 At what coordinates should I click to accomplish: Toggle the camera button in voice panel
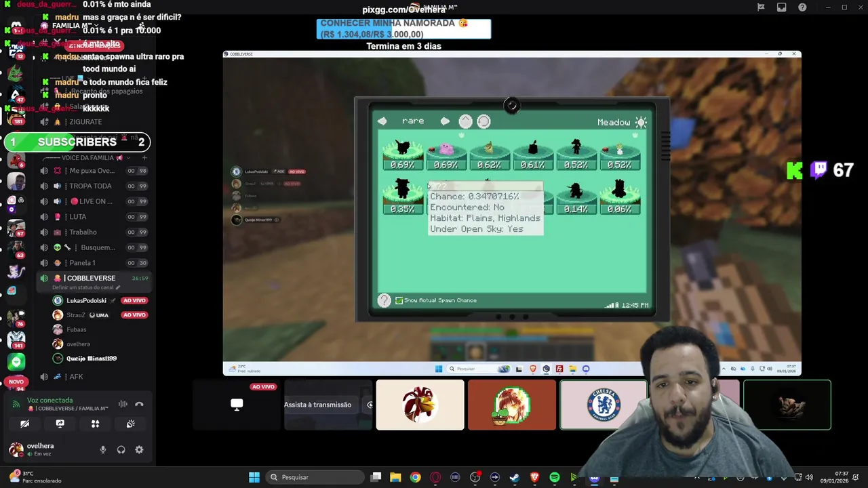[x=24, y=424]
